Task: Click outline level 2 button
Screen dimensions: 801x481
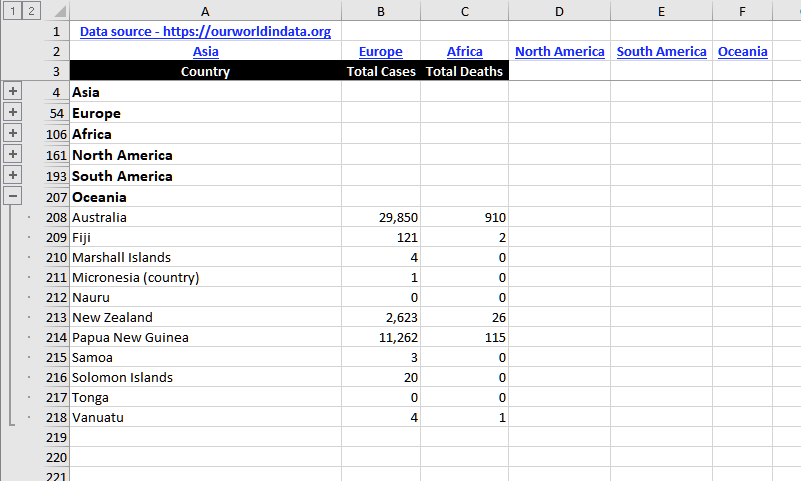Action: 31,11
